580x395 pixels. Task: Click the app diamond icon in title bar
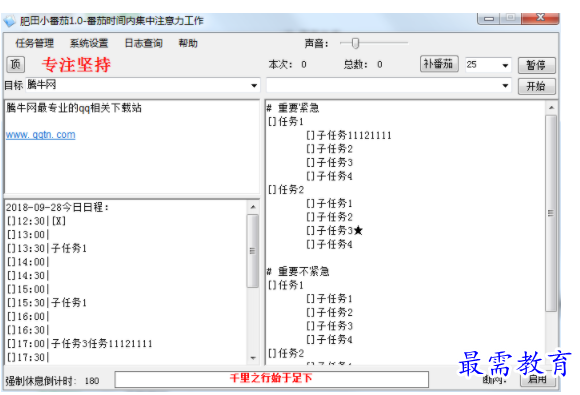(x=10, y=21)
